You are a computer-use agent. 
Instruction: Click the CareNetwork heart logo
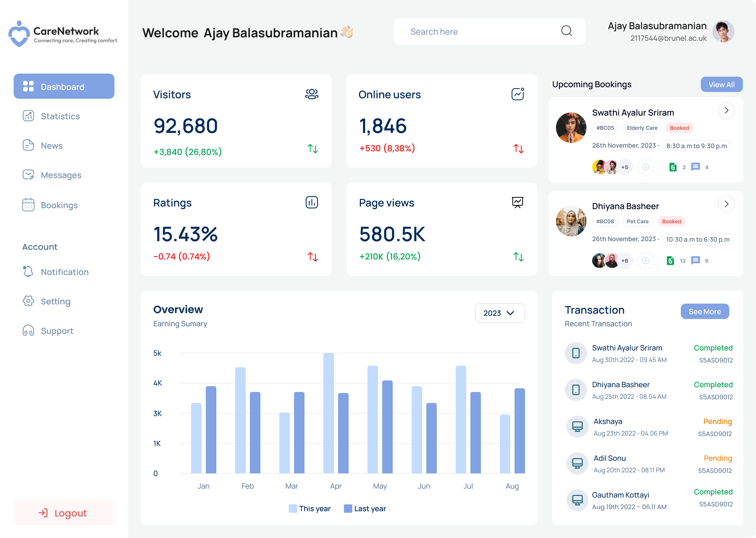pyautogui.click(x=19, y=34)
